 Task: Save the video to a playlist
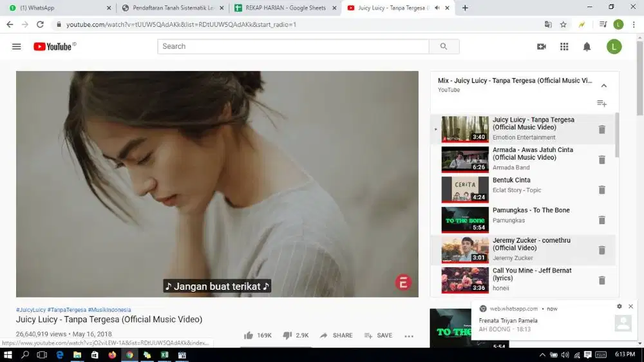coord(378,336)
